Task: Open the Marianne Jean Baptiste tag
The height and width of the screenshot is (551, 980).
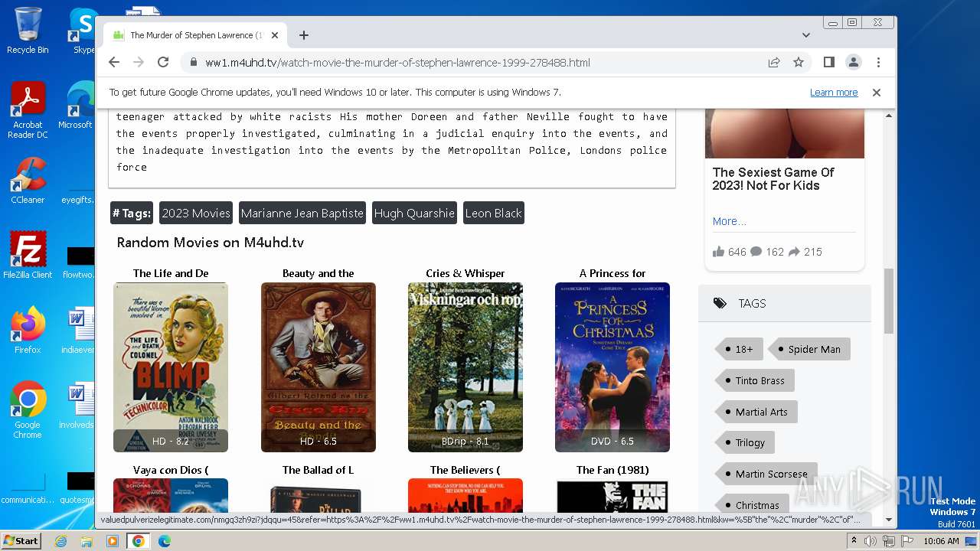Action: point(302,214)
